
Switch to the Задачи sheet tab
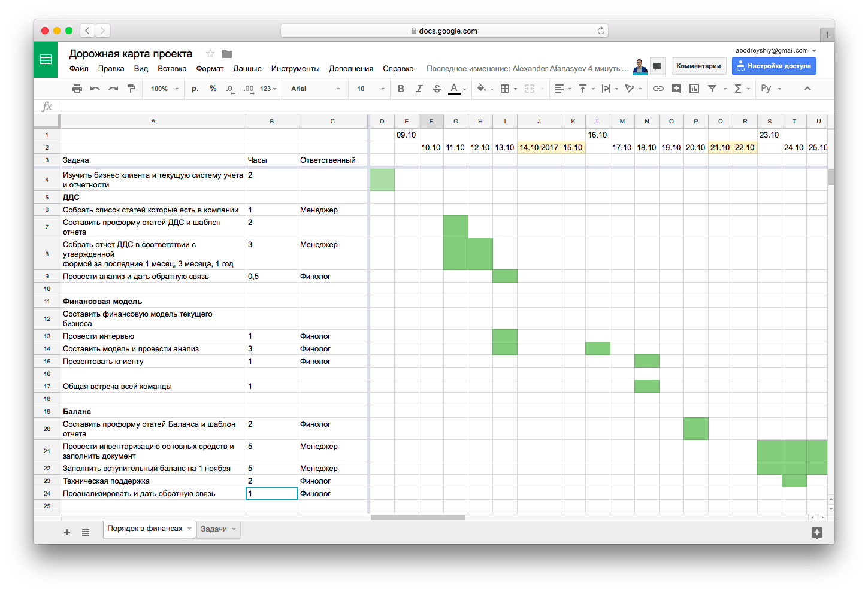click(214, 529)
